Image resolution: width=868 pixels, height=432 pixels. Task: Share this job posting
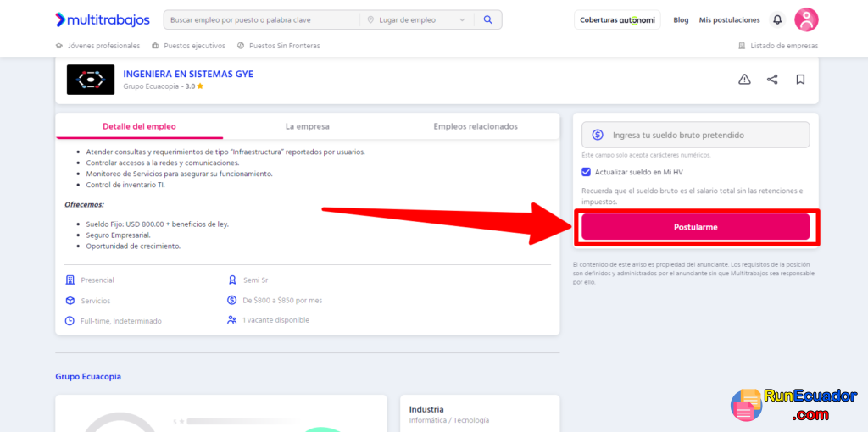pos(772,80)
